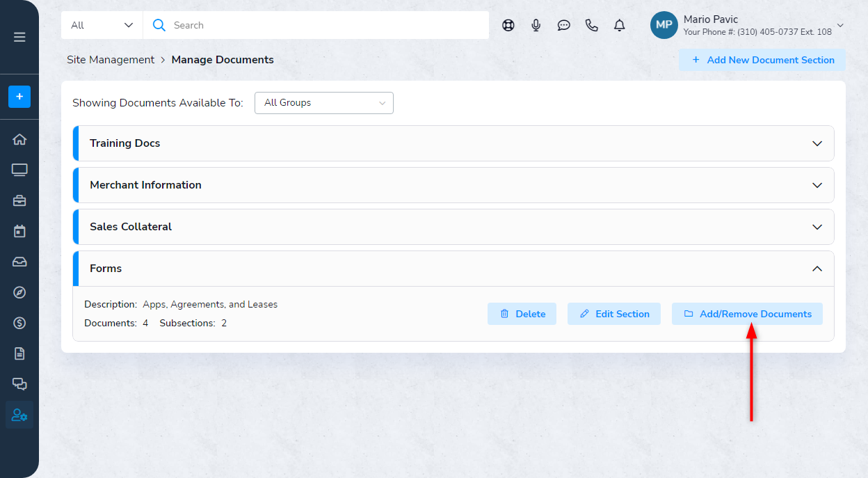Click the 'Showing Documents Available To:' label

158,103
